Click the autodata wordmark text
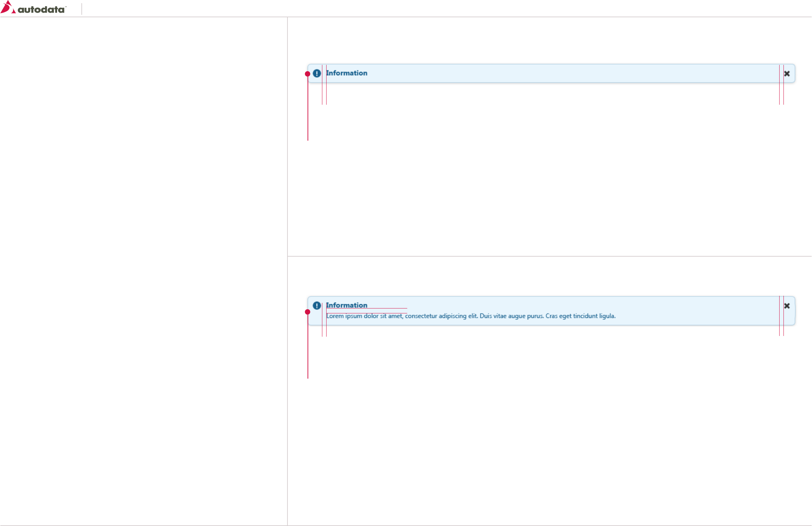Image resolution: width=812 pixels, height=526 pixels. [x=41, y=10]
